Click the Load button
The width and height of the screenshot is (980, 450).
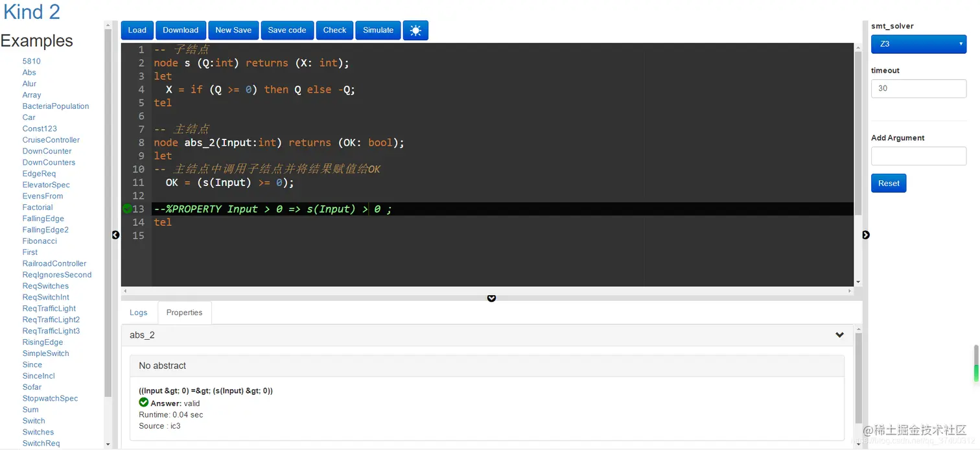pos(137,30)
